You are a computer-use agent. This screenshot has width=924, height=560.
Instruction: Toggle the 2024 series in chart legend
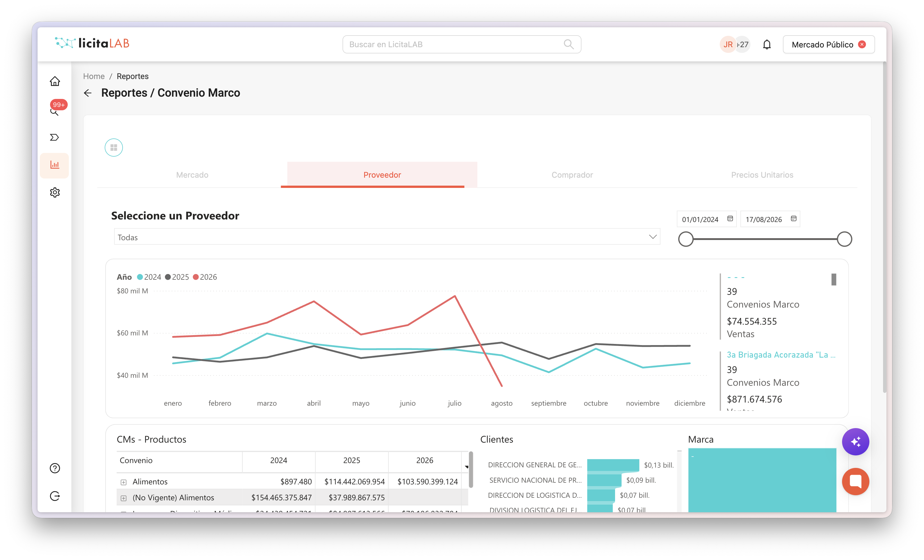pyautogui.click(x=149, y=277)
